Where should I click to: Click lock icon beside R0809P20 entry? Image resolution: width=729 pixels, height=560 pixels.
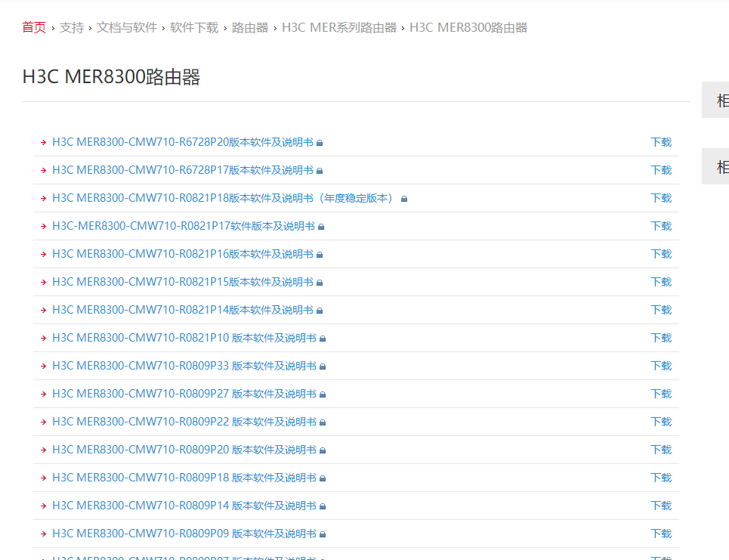click(323, 450)
